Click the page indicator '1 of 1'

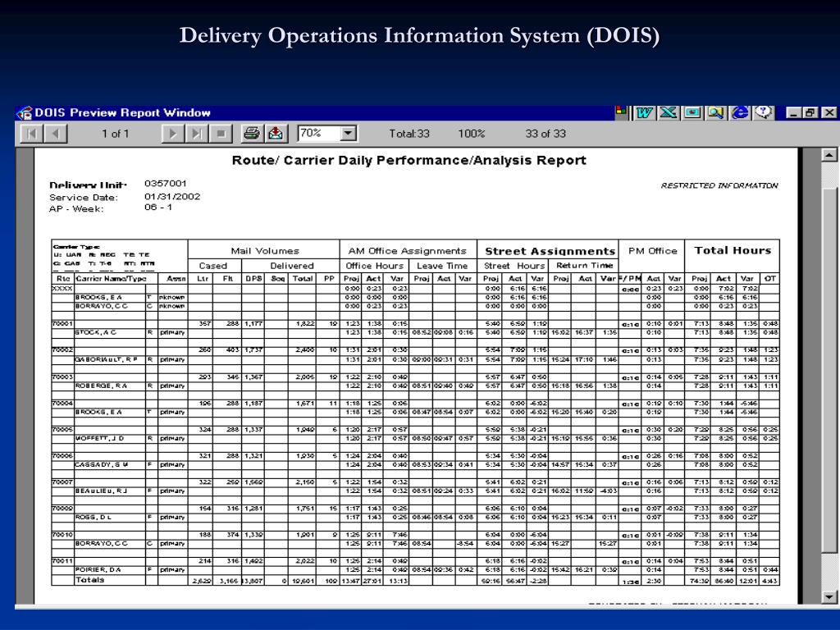pyautogui.click(x=115, y=134)
